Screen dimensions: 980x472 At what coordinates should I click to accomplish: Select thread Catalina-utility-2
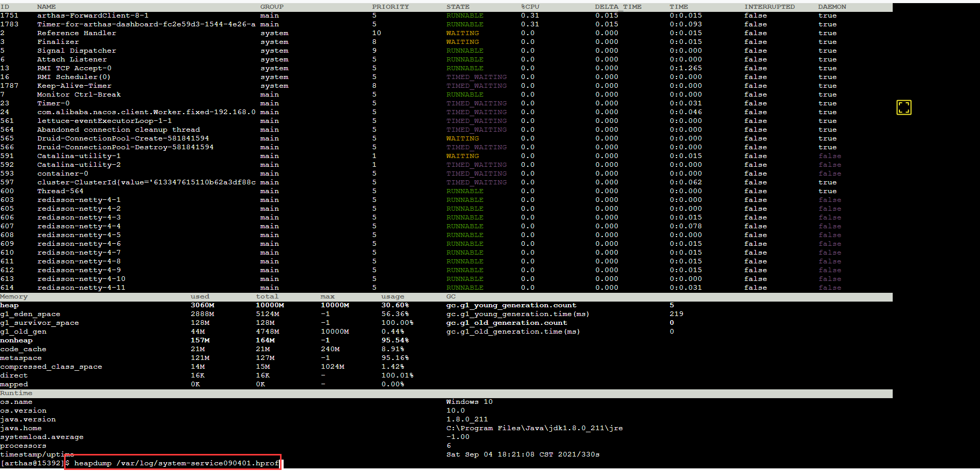click(79, 165)
